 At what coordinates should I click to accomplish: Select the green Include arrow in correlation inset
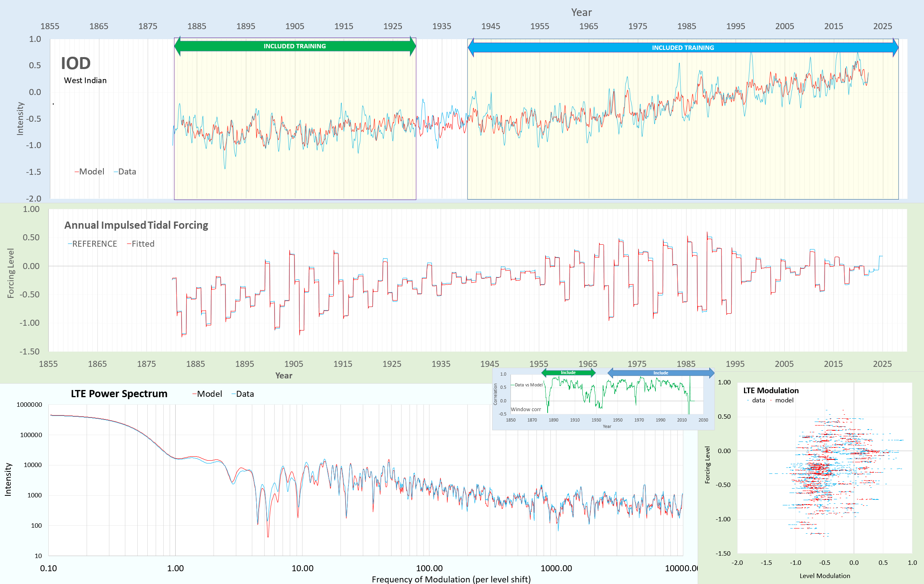[568, 373]
